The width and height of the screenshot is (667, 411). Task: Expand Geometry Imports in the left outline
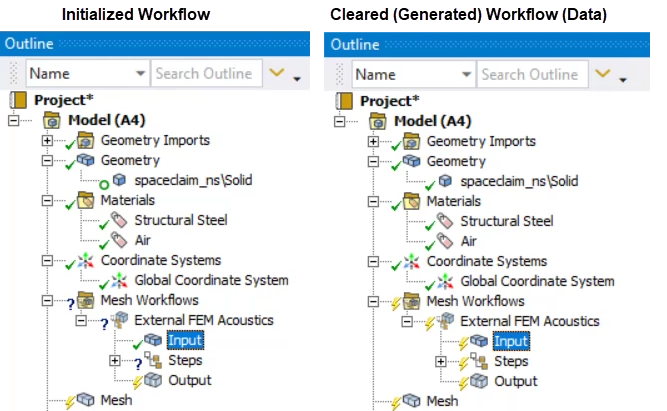[x=46, y=141]
